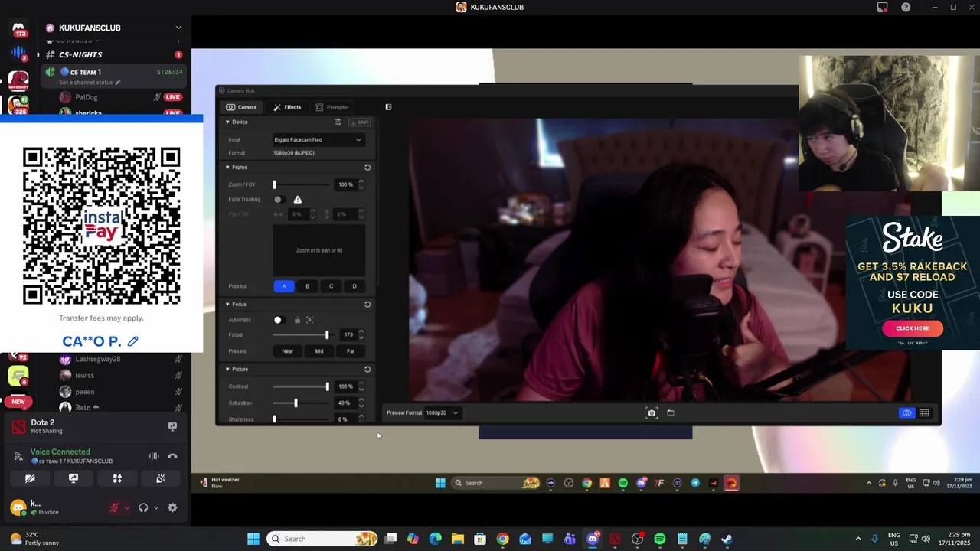Open voice connection signal details icon
Viewport: 980px width, 551px height.
[18, 456]
